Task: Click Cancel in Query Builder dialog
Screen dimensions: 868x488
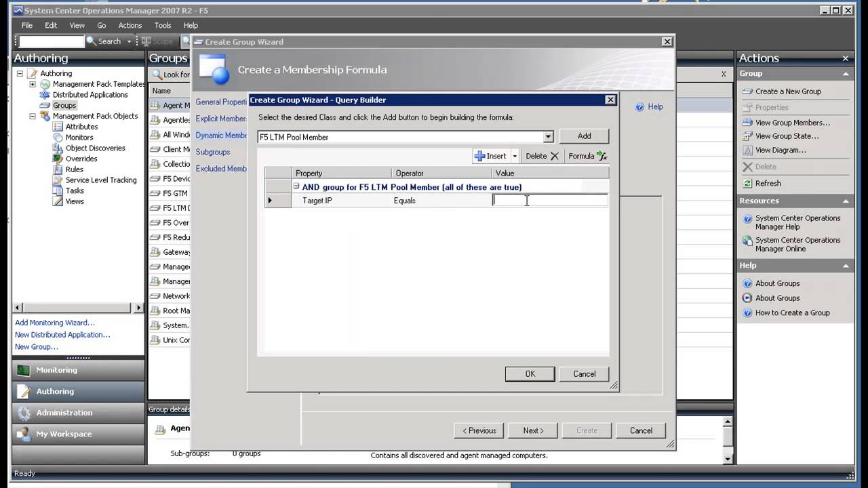Action: click(x=585, y=374)
